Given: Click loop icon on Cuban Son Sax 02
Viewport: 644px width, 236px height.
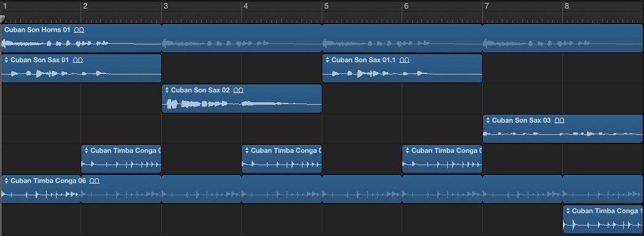Looking at the screenshot, I should point(238,91).
